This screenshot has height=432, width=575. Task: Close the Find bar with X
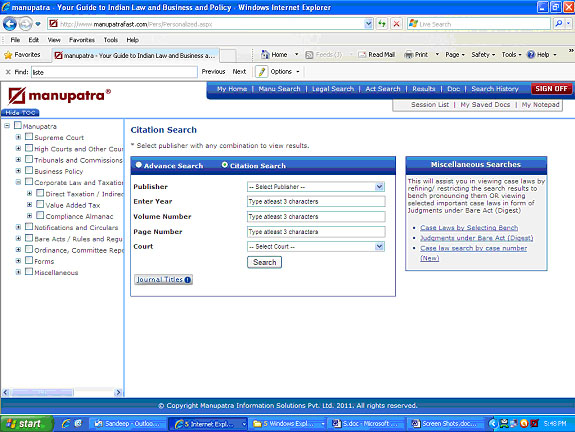8,72
